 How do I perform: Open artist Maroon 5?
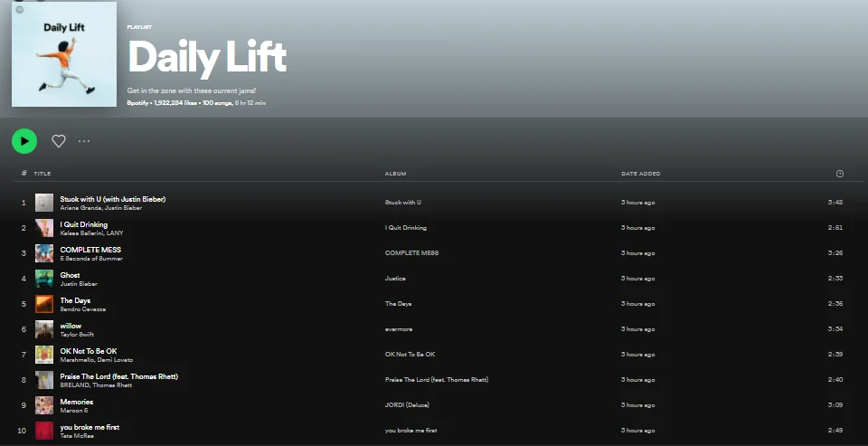click(x=73, y=411)
